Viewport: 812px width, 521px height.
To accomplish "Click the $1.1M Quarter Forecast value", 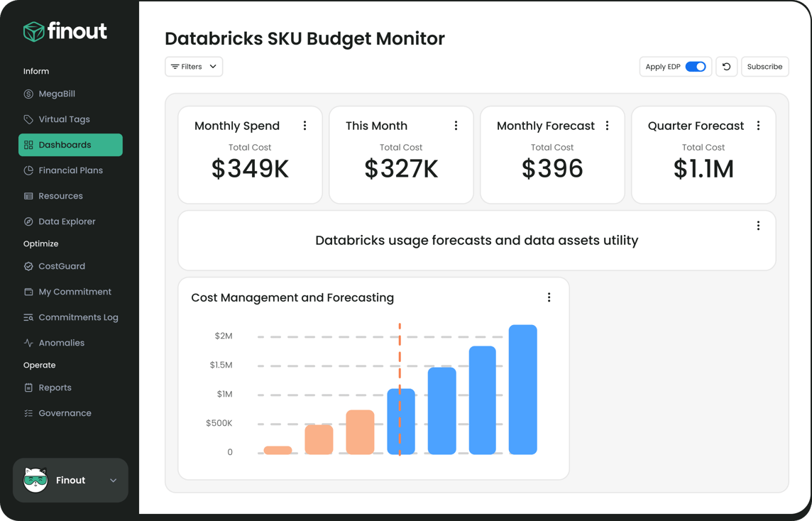I will coord(703,169).
